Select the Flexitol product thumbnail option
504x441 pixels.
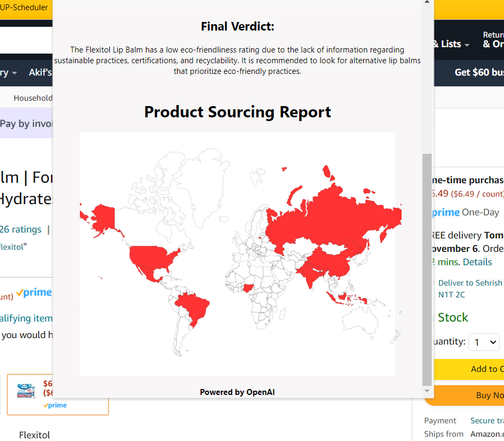point(58,394)
